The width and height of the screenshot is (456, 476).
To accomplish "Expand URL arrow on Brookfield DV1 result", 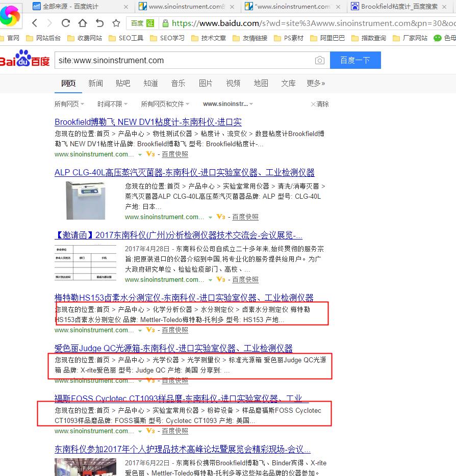I will coord(140,154).
